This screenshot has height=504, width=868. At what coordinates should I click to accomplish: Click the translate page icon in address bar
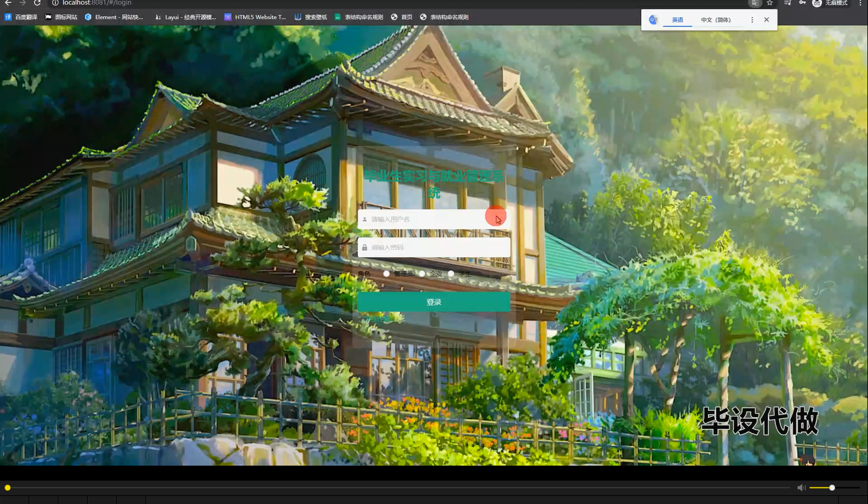[755, 3]
